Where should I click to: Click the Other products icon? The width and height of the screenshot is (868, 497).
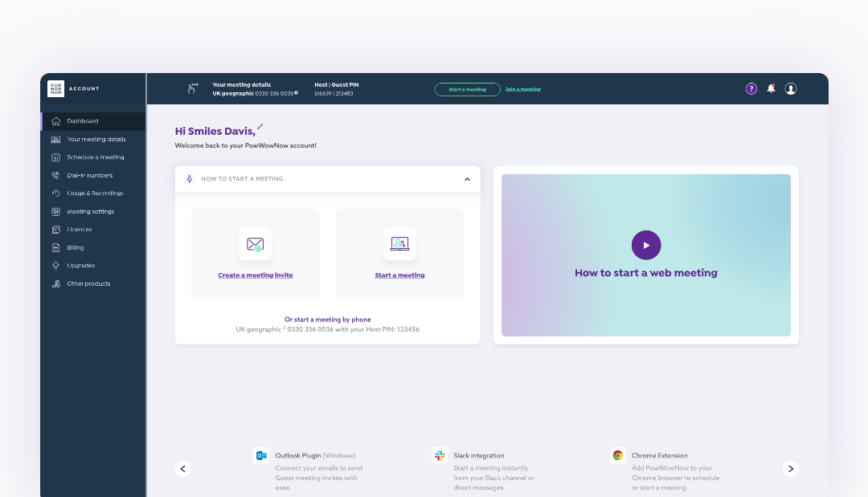pyautogui.click(x=56, y=283)
